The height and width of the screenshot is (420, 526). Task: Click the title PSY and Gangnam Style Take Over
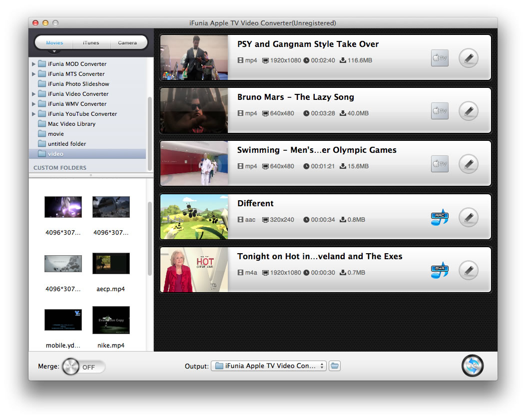tap(308, 44)
